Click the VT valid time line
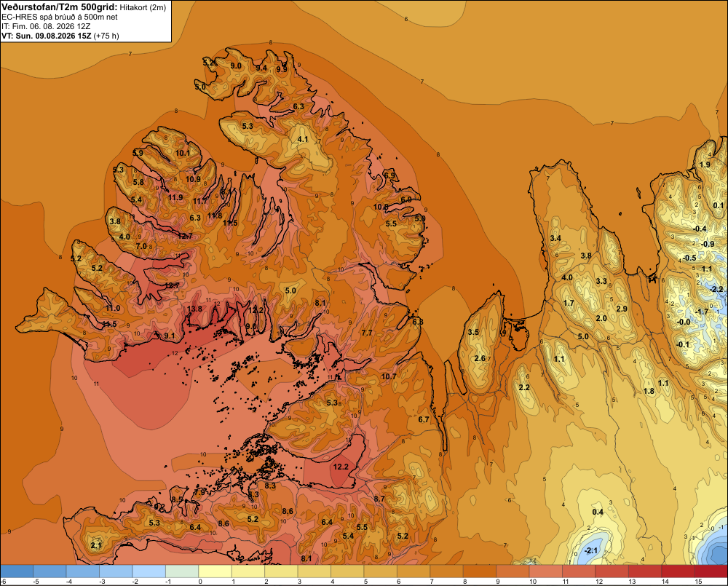This screenshot has width=728, height=586. click(60, 36)
